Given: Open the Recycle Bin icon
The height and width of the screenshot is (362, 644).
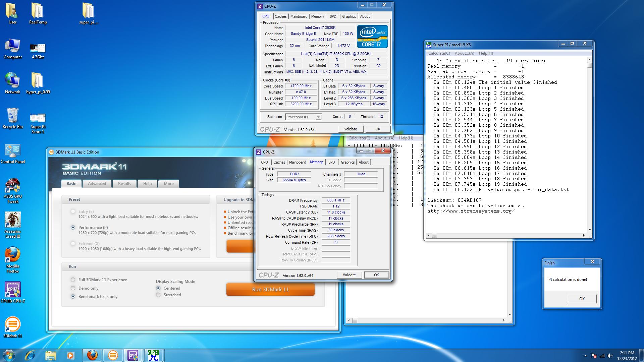Looking at the screenshot, I should 13,118.
